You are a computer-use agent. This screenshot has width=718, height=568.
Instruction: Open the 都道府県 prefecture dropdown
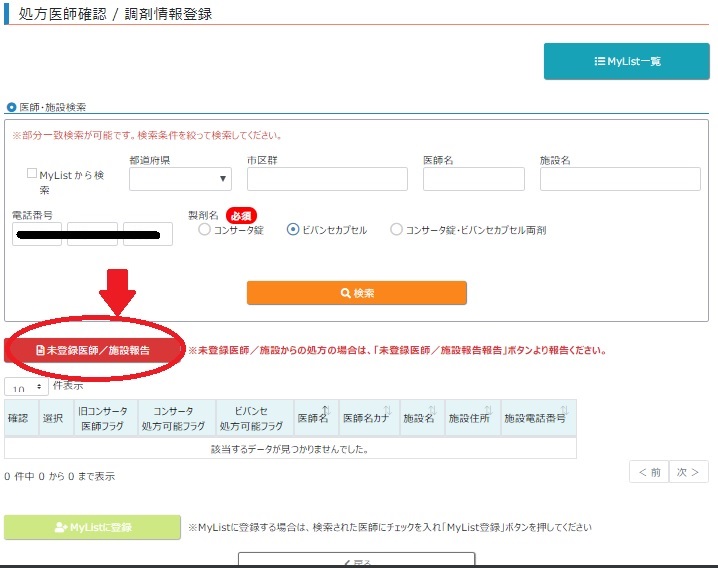(180, 179)
